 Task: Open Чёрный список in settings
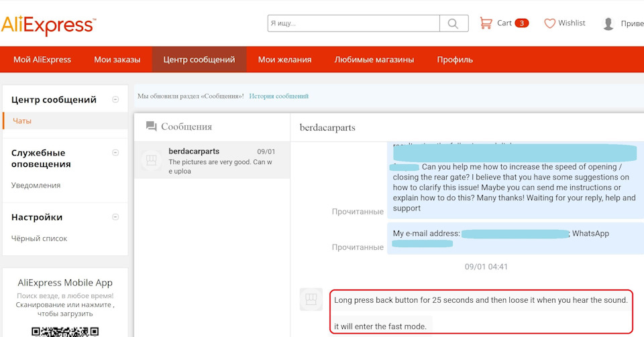click(39, 239)
